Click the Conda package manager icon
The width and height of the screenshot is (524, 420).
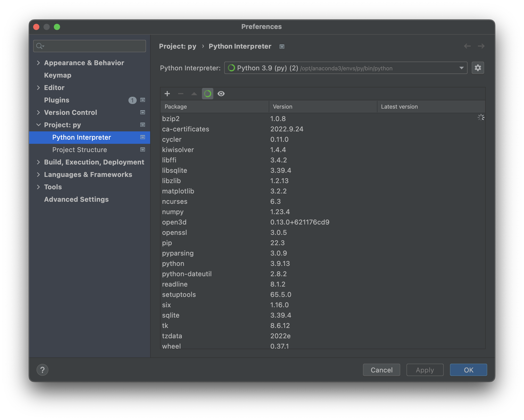[x=207, y=94]
